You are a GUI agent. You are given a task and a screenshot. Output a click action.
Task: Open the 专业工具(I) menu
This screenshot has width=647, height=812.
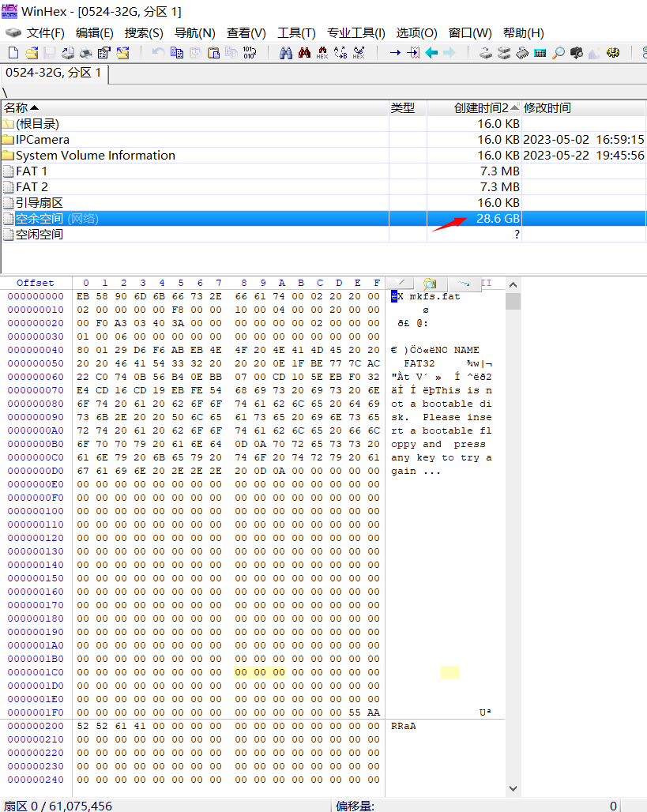pos(355,33)
